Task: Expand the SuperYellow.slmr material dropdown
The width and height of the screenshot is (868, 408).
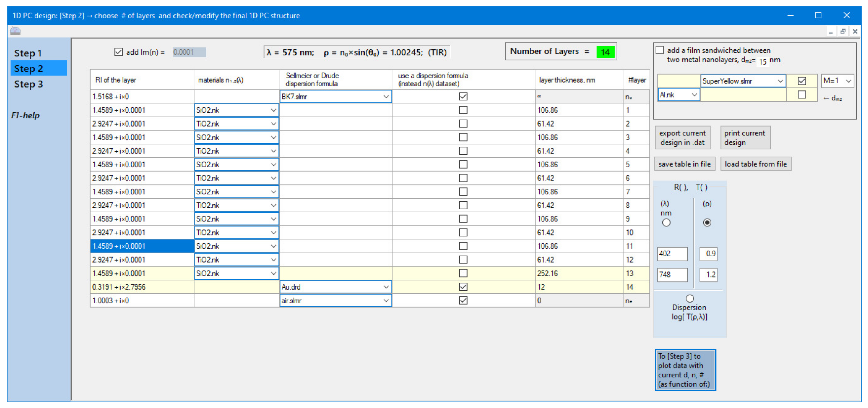Action: tap(780, 81)
